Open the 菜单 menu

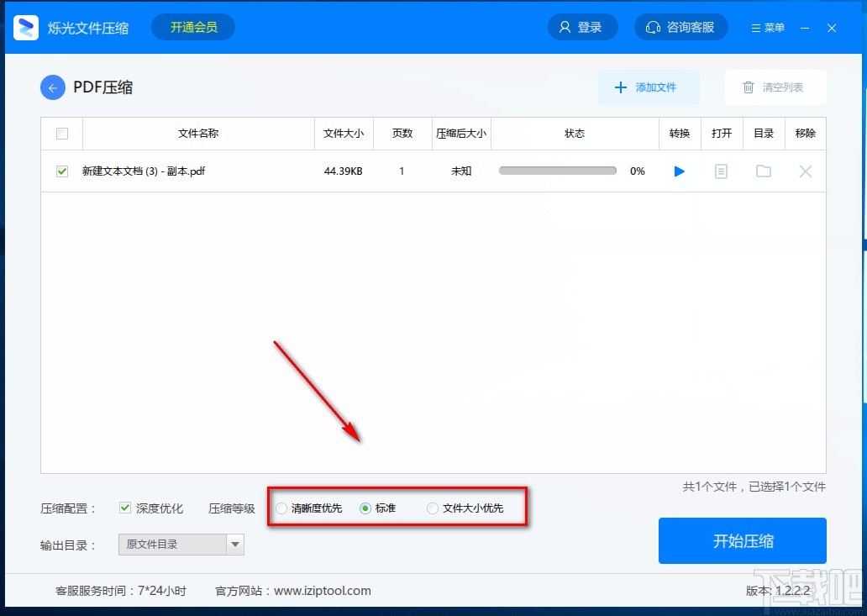(768, 28)
